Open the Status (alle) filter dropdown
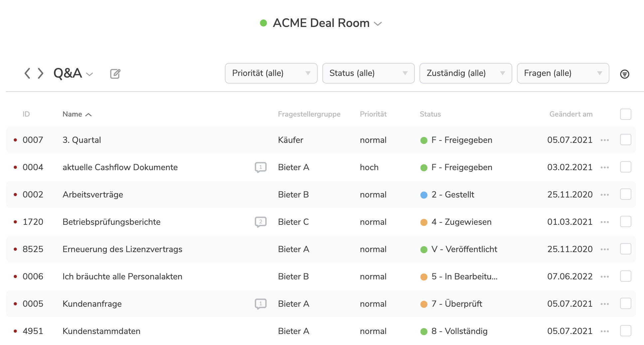644x345 pixels. (x=368, y=73)
